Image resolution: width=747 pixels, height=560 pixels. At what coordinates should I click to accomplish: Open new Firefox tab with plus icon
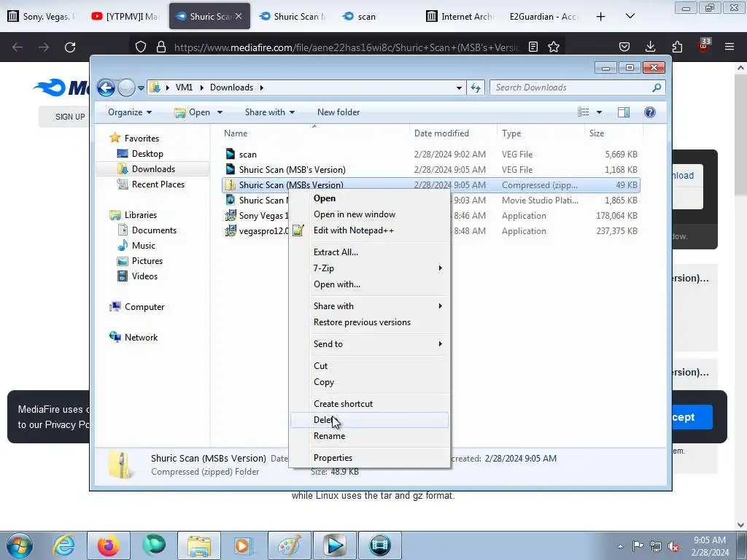point(601,17)
